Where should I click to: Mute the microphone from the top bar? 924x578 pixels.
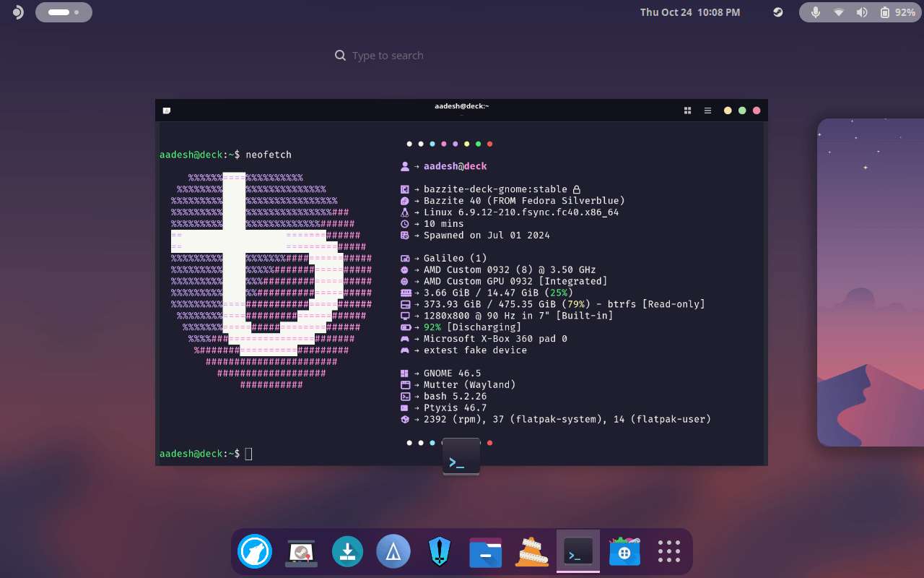coord(816,12)
